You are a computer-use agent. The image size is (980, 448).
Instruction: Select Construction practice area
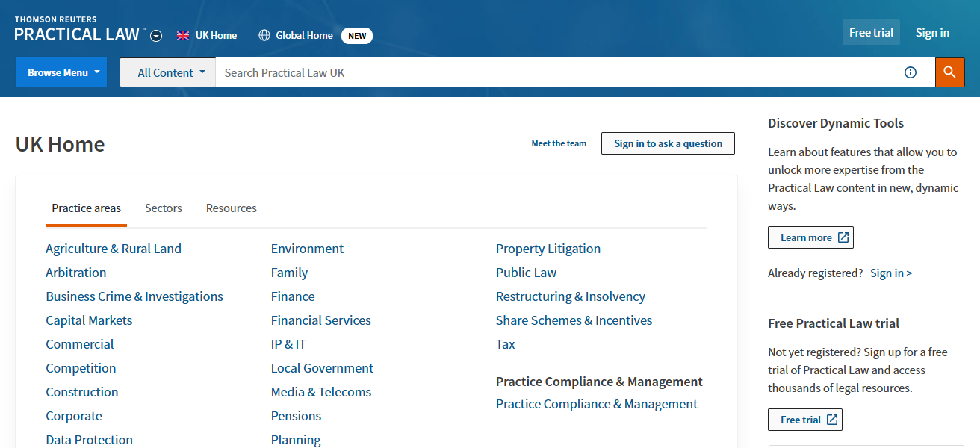pos(82,392)
